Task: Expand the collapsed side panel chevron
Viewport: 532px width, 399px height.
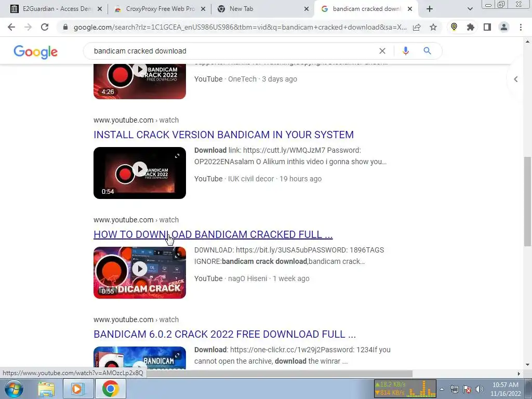Action: pos(516,79)
